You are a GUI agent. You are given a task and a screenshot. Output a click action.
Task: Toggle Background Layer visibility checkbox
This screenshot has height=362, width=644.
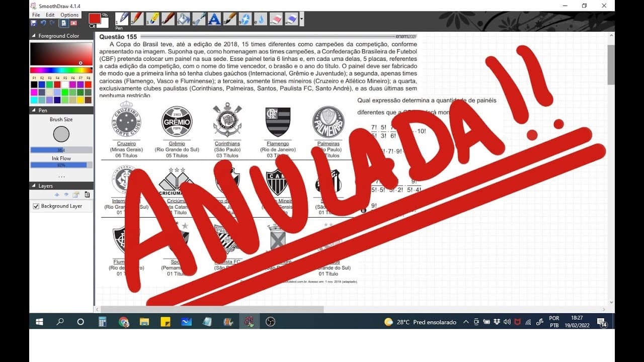pos(36,206)
